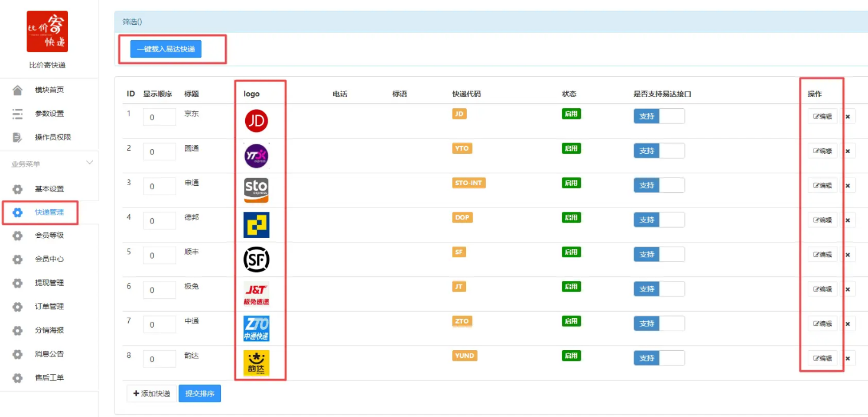Viewport: 868px width, 417px height.
Task: Click the 比价寄快递 app logo
Action: (x=47, y=31)
